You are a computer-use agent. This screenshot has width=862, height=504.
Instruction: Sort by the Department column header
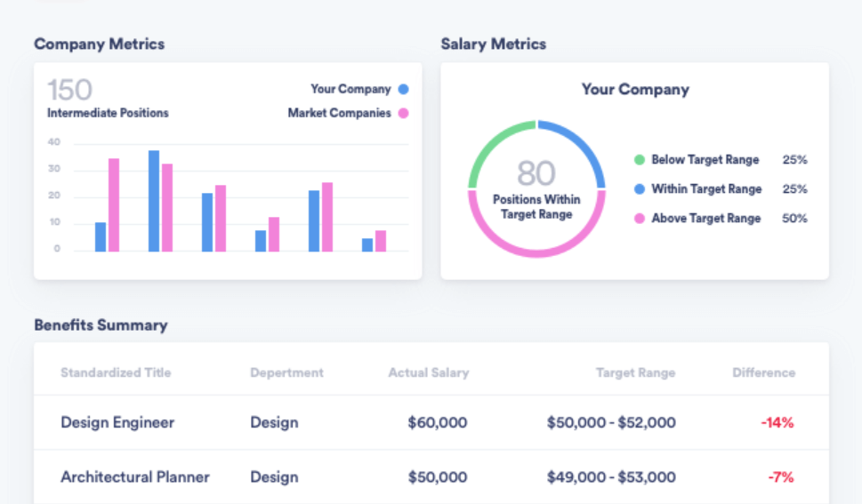click(286, 372)
